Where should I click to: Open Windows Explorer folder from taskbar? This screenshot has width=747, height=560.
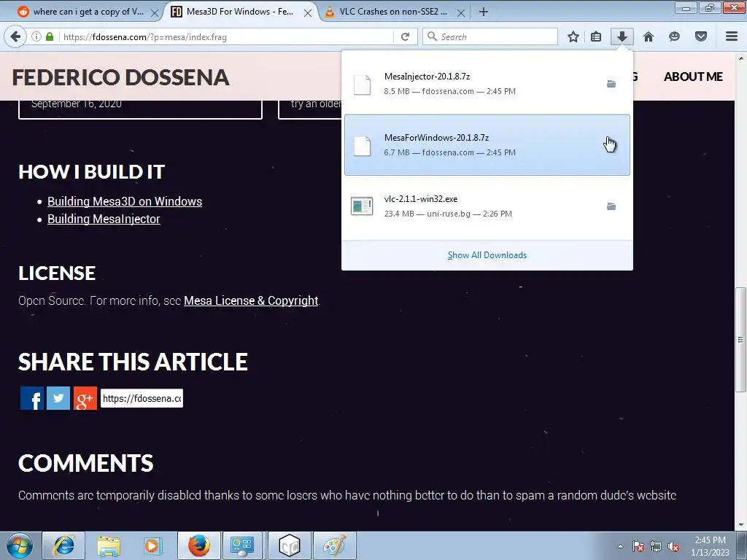(109, 545)
